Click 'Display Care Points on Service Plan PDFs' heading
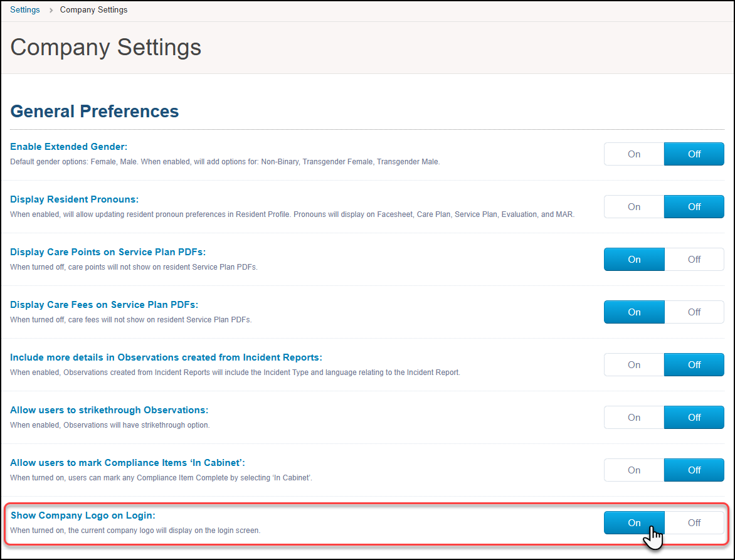 pyautogui.click(x=107, y=251)
